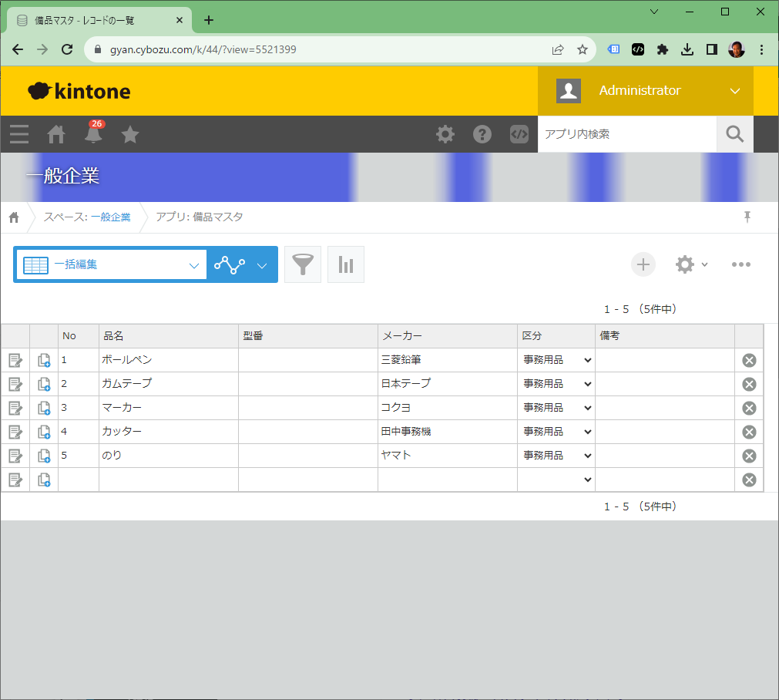Add a record with plus button
779x700 pixels.
643,264
